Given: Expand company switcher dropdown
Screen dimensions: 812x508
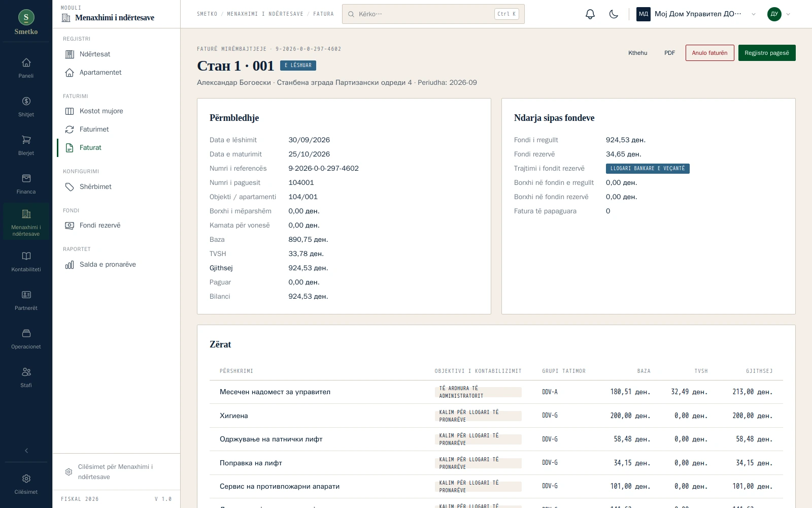Looking at the screenshot, I should 697,14.
